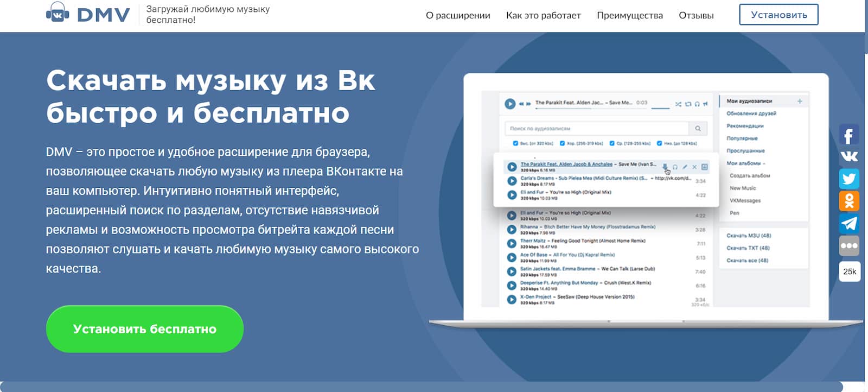This screenshot has height=392, width=868.
Task: Click the track progress bar in preview player
Action: point(590,109)
